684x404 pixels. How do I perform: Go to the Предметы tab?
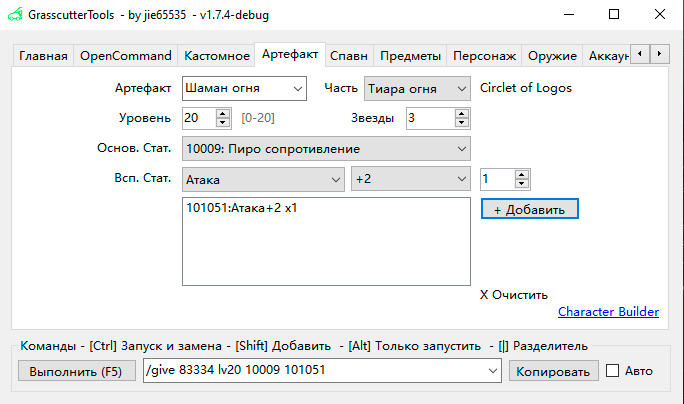pyautogui.click(x=410, y=56)
